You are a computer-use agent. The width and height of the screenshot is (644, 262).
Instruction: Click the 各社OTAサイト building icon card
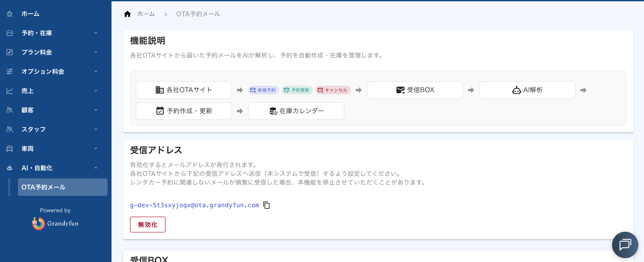(x=184, y=90)
